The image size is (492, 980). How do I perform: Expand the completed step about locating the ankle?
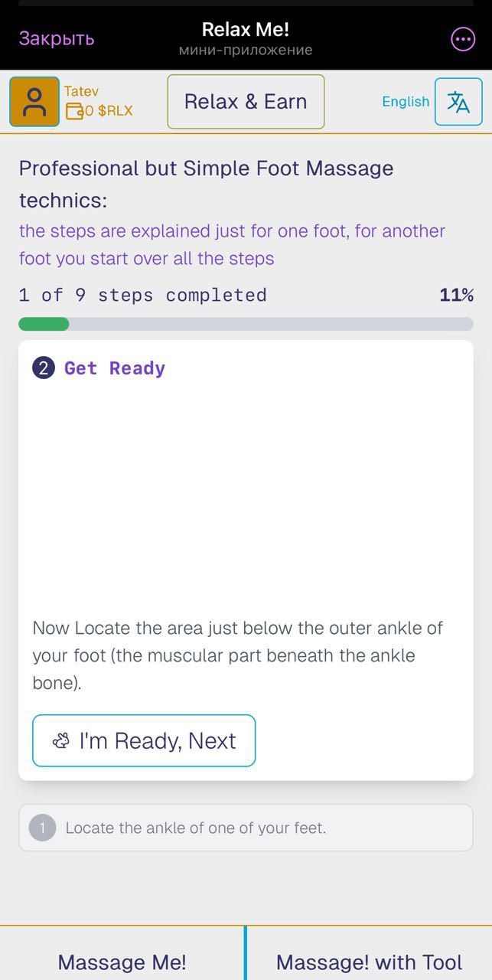246,828
